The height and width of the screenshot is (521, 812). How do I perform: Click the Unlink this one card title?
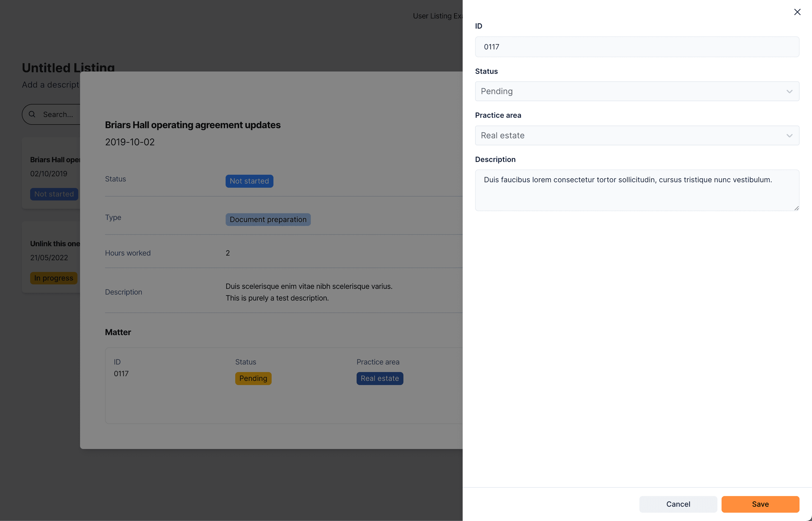pyautogui.click(x=55, y=244)
